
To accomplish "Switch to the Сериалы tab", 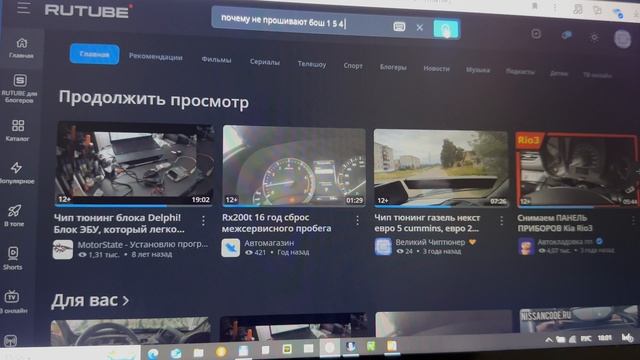I will pos(264,62).
